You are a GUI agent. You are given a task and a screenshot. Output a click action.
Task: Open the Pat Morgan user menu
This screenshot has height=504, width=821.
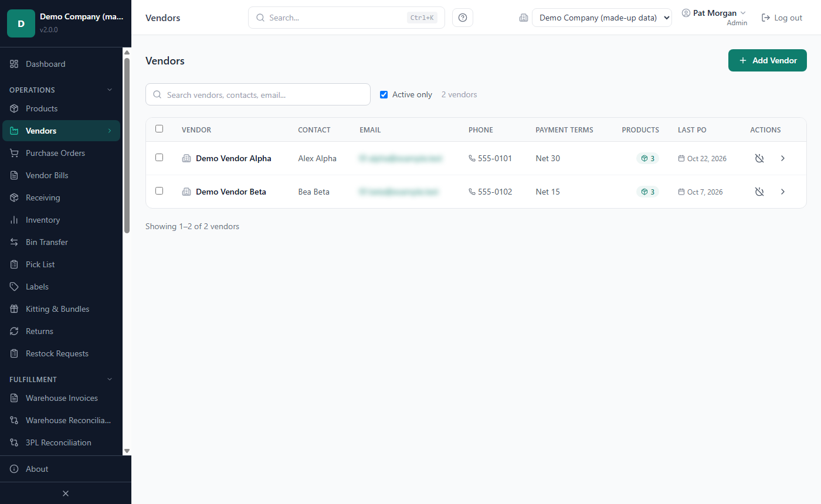714,18
